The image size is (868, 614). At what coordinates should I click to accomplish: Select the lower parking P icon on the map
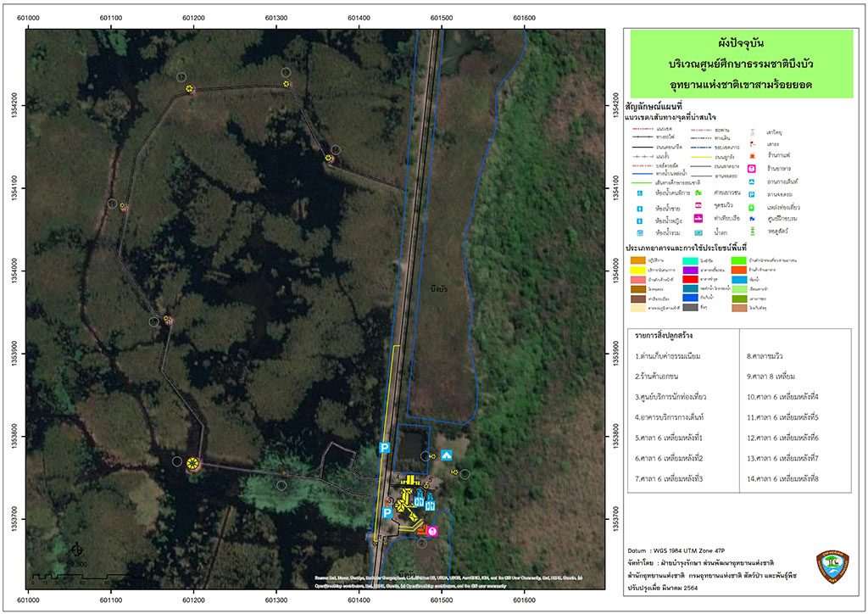(x=387, y=512)
